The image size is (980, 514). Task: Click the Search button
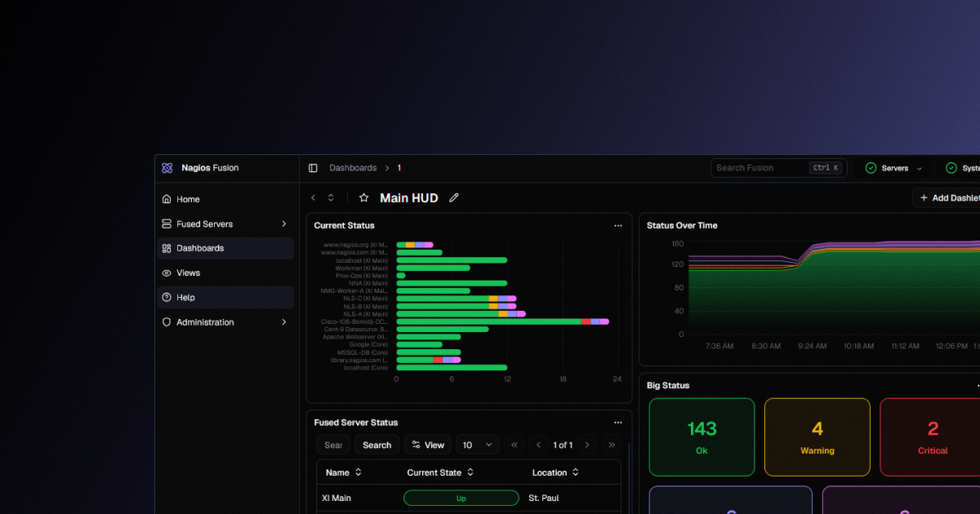coord(377,445)
